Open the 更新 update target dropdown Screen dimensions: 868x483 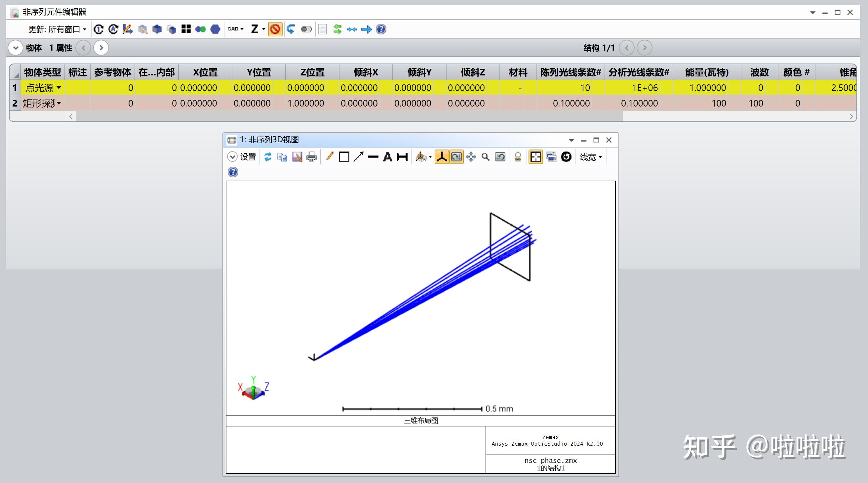[85, 29]
